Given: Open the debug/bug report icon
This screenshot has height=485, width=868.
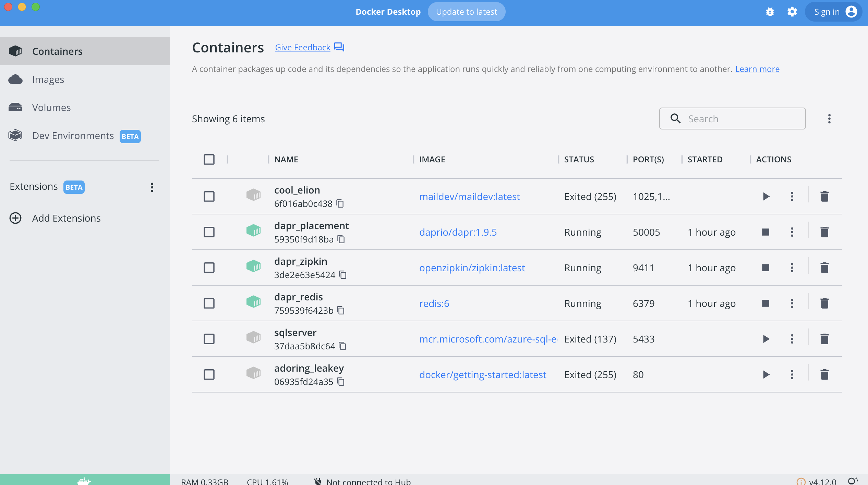Looking at the screenshot, I should click(770, 11).
